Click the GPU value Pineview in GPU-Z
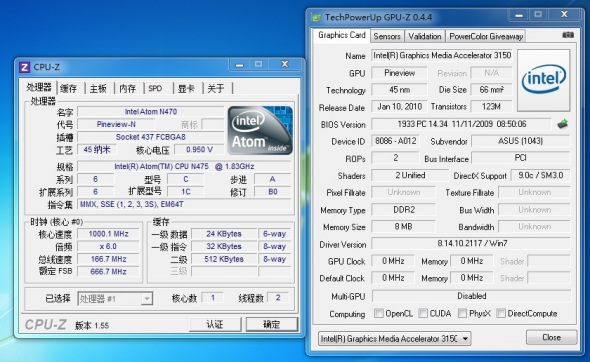The height and width of the screenshot is (362, 590). tap(399, 73)
